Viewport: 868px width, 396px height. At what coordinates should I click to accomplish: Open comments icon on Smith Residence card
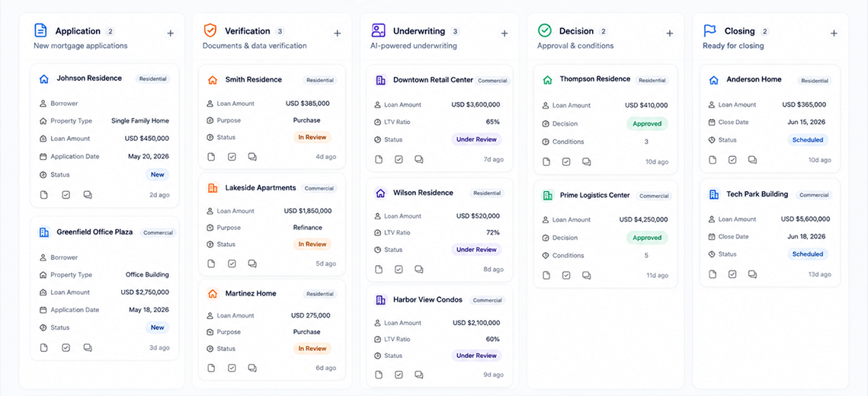point(252,157)
